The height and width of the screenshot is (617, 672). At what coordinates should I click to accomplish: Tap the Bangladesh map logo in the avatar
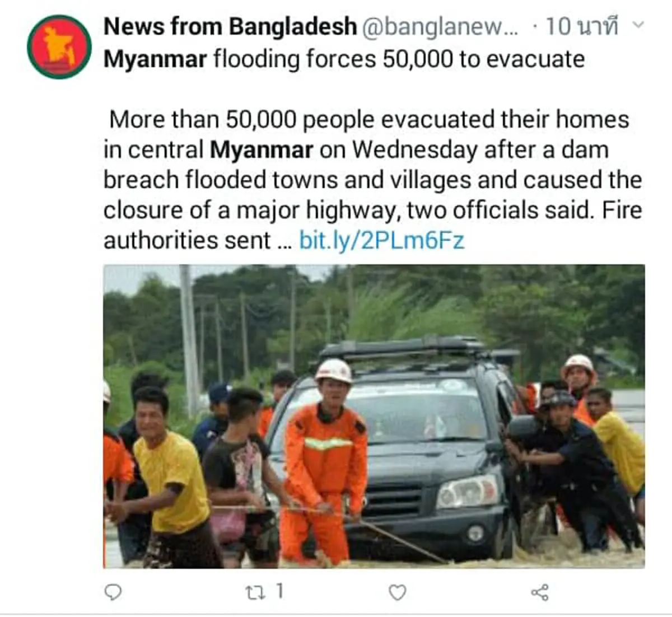coord(59,46)
